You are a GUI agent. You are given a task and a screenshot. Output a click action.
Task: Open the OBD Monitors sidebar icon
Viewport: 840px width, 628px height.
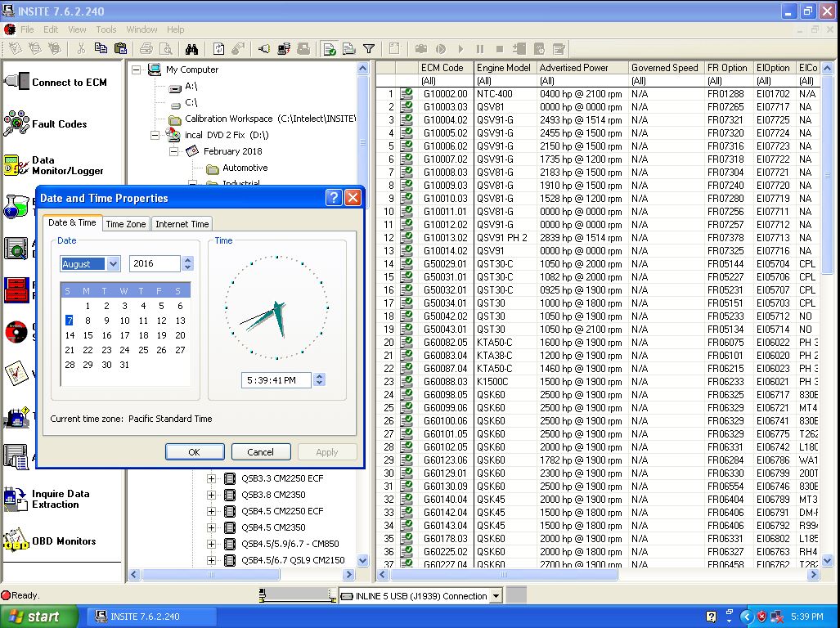[x=16, y=541]
